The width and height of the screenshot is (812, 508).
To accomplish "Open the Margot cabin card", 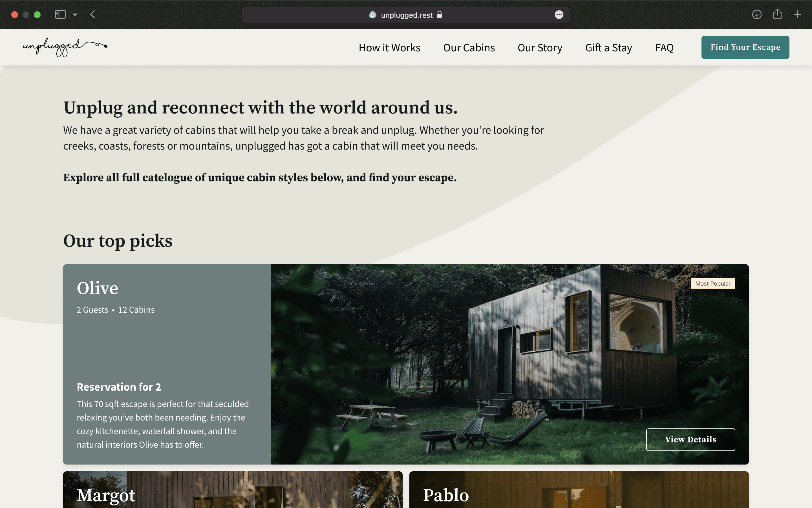I will click(x=233, y=490).
